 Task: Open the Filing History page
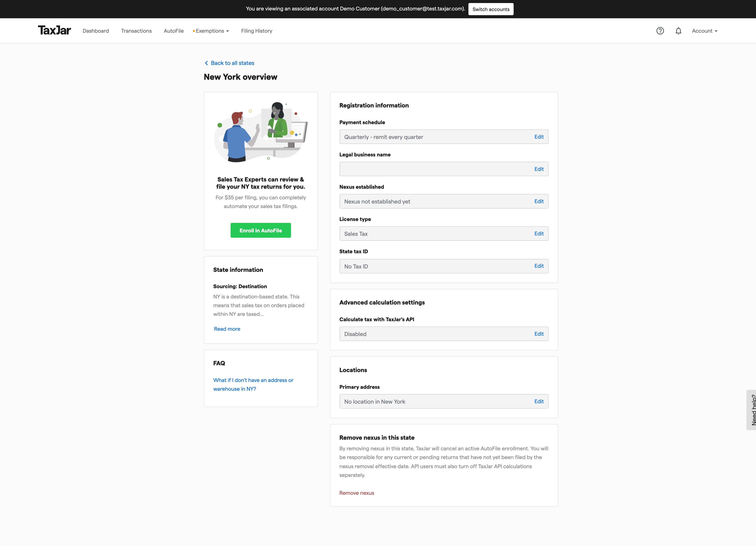[x=257, y=31]
